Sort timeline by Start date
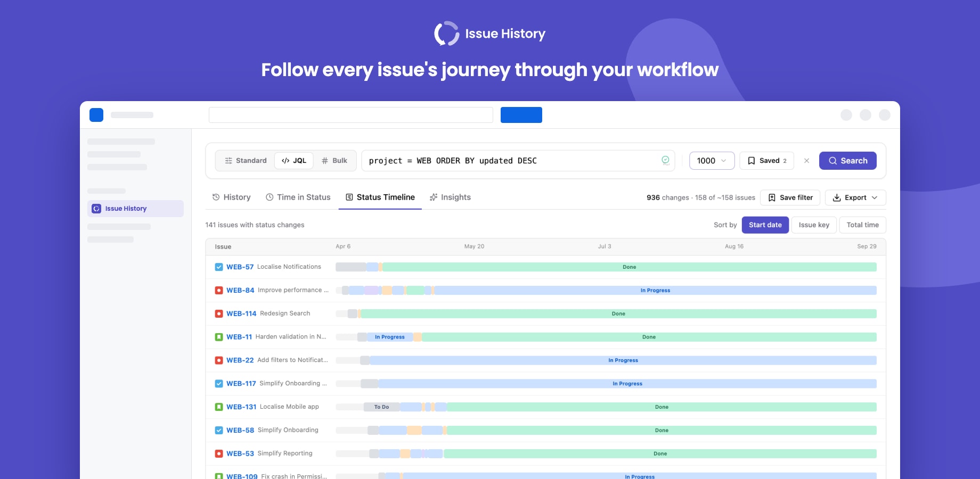 pyautogui.click(x=765, y=225)
